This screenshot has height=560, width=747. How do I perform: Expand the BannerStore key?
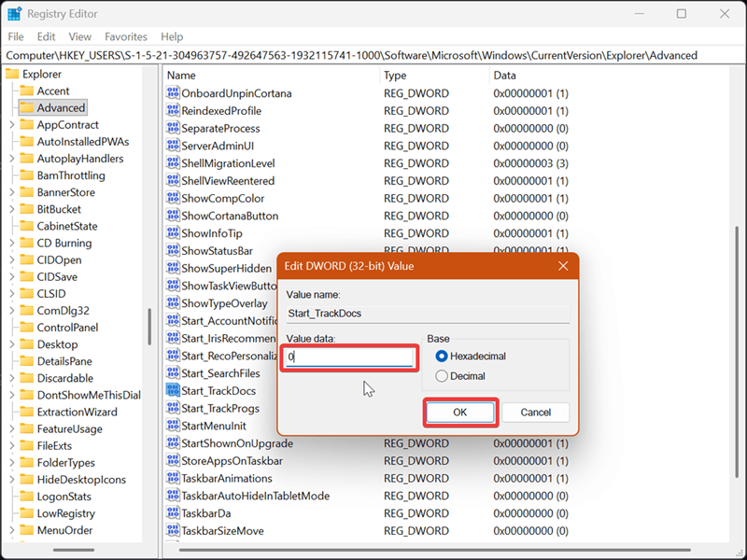pos(12,192)
